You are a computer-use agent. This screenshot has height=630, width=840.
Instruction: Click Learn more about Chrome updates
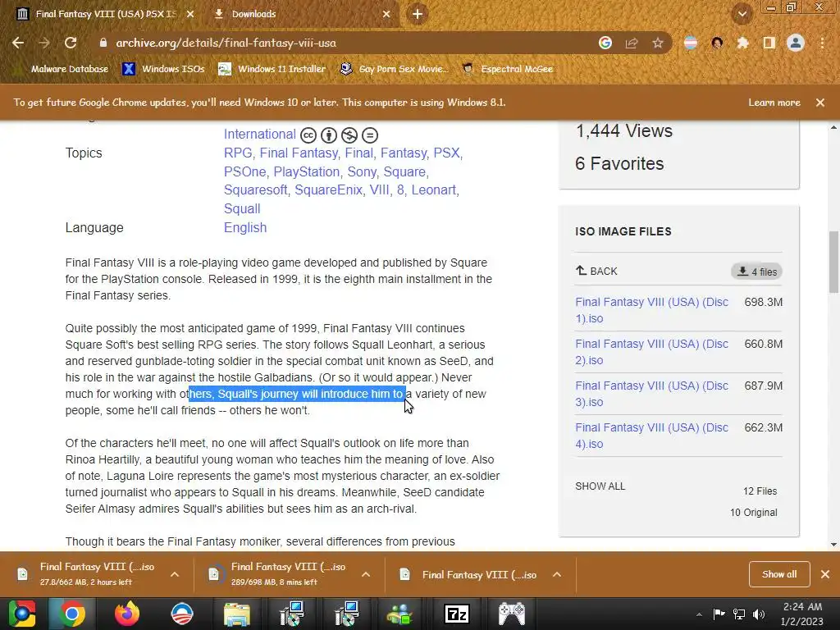(774, 103)
